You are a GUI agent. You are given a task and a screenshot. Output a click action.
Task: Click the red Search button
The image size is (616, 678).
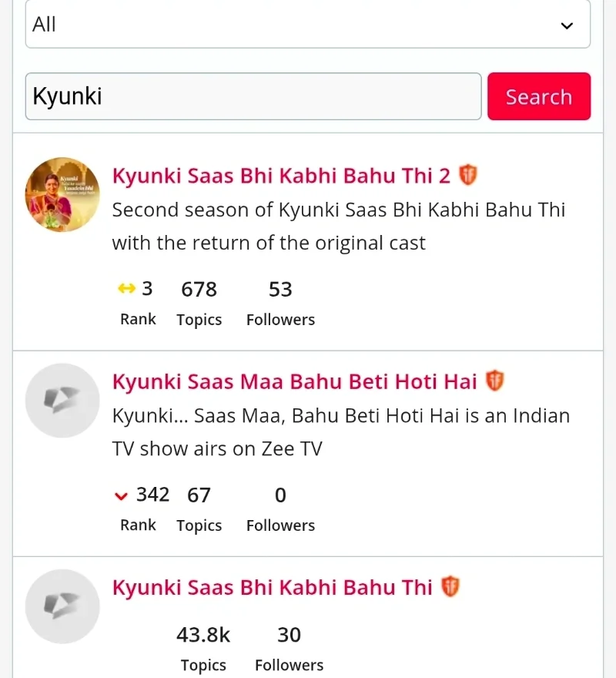pos(539,96)
